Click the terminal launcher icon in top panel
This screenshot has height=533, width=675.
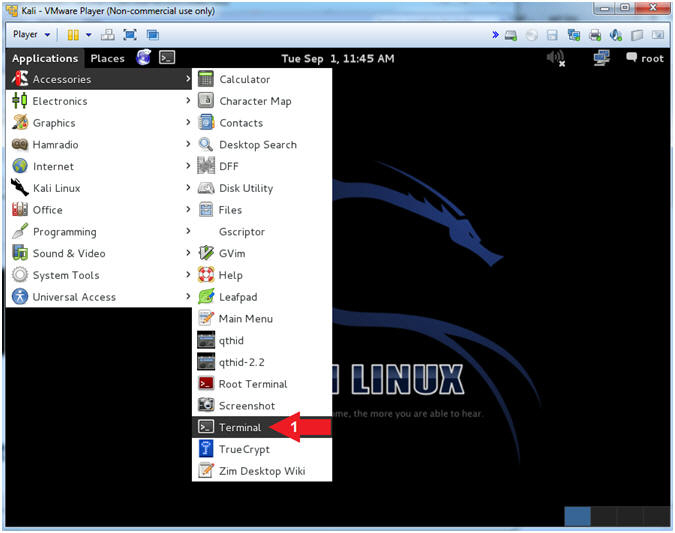167,57
